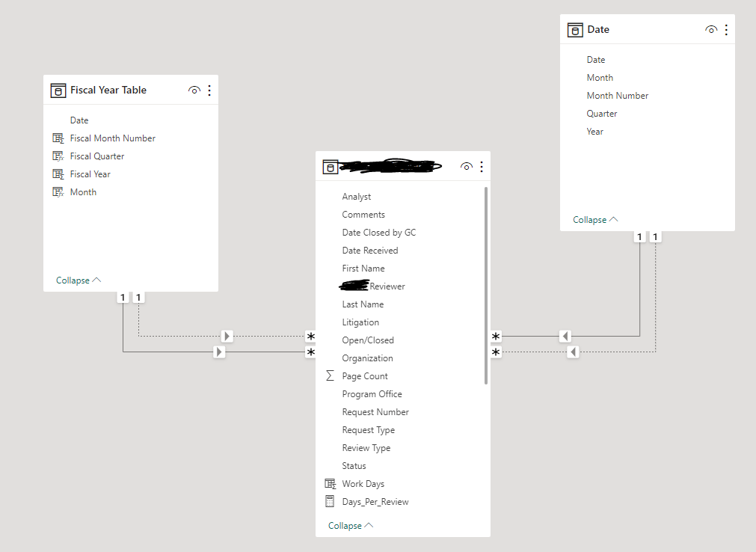This screenshot has width=756, height=552.
Task: Click the table icon in the Fiscal Year Table header
Action: pyautogui.click(x=58, y=90)
